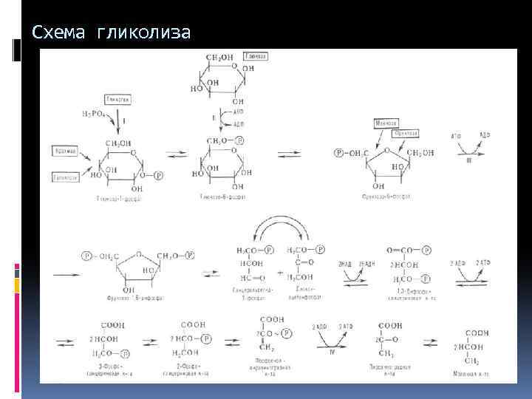Screen dimensions: 532x399
Task: Select the boxed "Глюкоза" label at top
Action: pos(256,56)
